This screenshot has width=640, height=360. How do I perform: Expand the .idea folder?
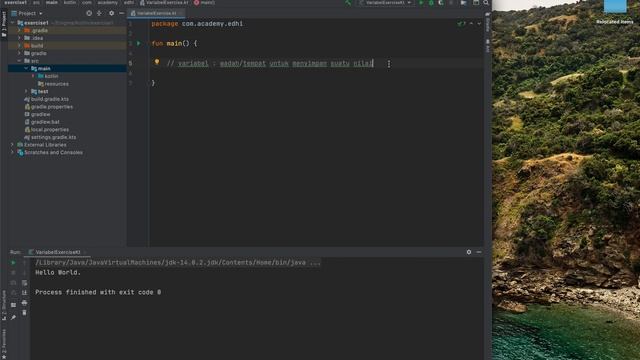coord(19,38)
